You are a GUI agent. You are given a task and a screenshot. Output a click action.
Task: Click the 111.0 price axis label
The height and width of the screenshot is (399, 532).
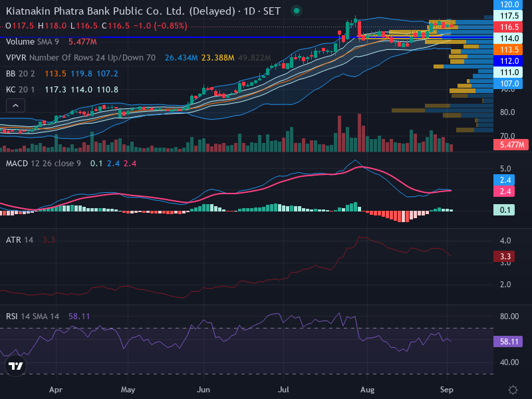pos(508,72)
